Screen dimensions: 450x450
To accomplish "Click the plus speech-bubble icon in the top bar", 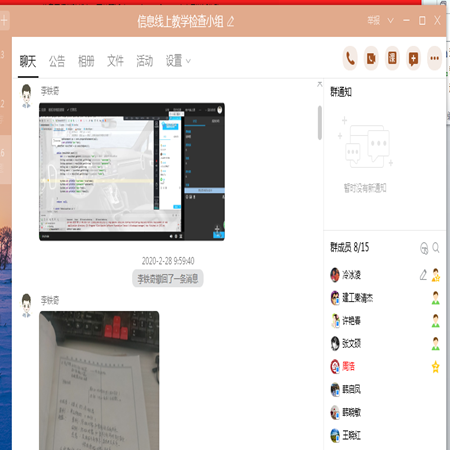I will (413, 59).
